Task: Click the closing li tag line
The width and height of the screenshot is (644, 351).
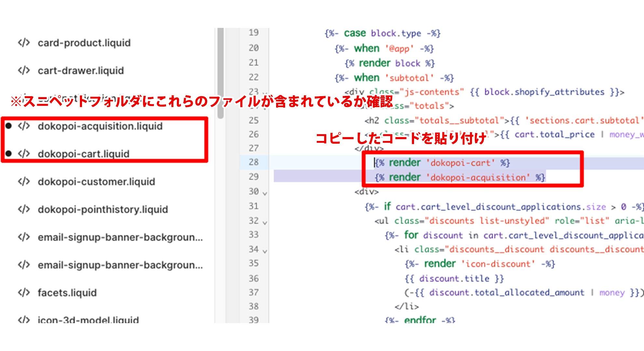Action: coord(407,306)
